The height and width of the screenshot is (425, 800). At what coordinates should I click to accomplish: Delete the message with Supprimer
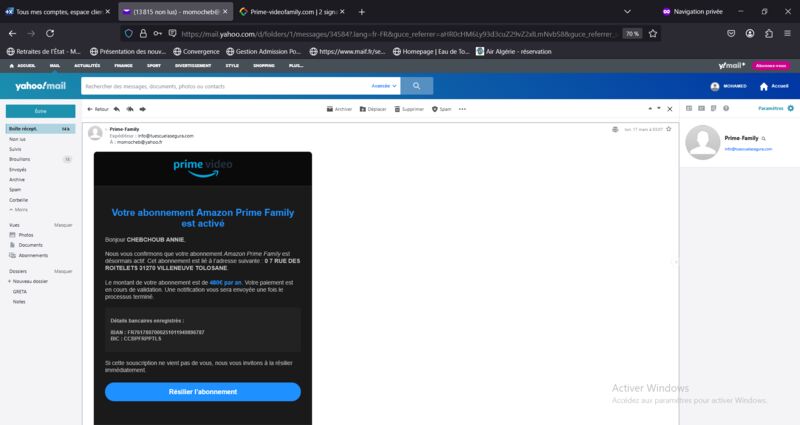(x=409, y=109)
